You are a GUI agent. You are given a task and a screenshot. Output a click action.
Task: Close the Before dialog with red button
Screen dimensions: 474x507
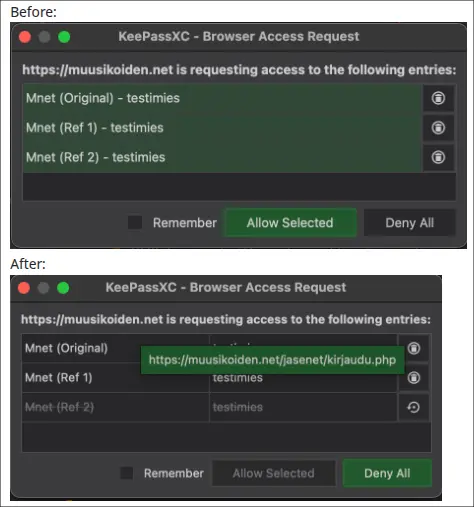pyautogui.click(x=25, y=37)
